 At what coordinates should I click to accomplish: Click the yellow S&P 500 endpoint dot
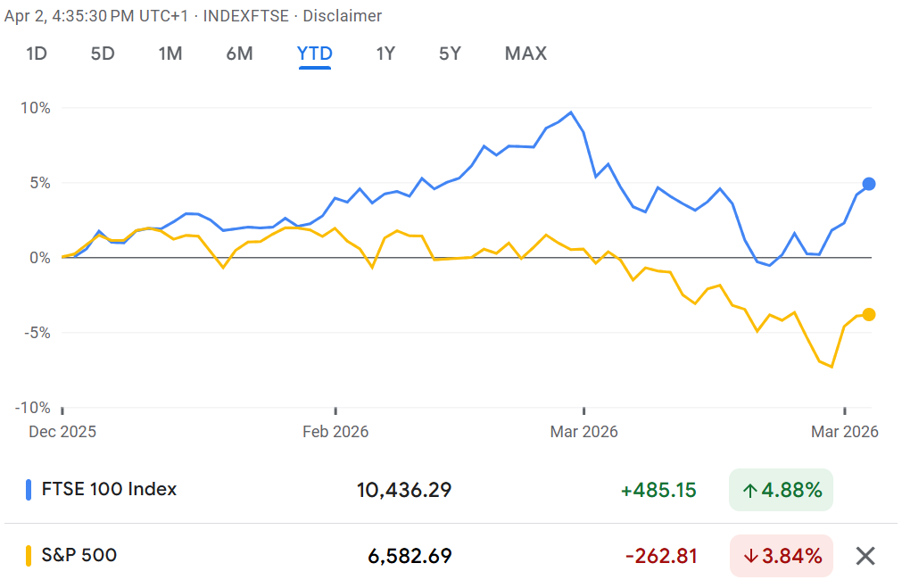click(869, 314)
